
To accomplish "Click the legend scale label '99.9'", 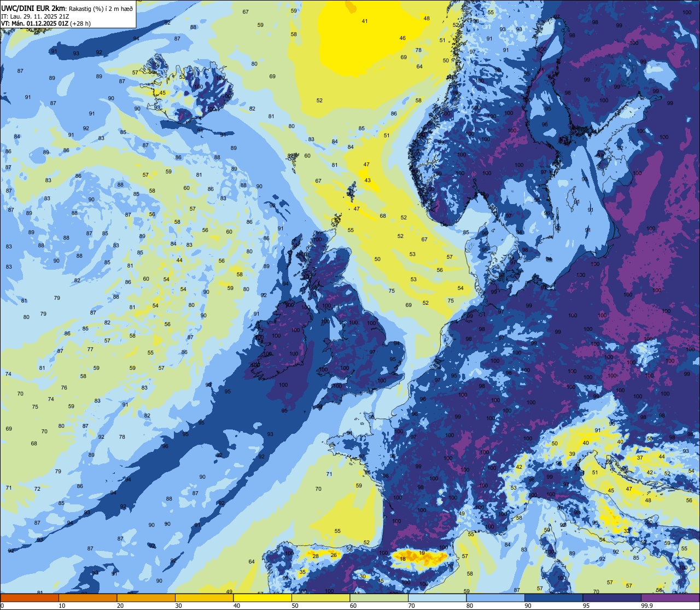I will click(647, 606).
